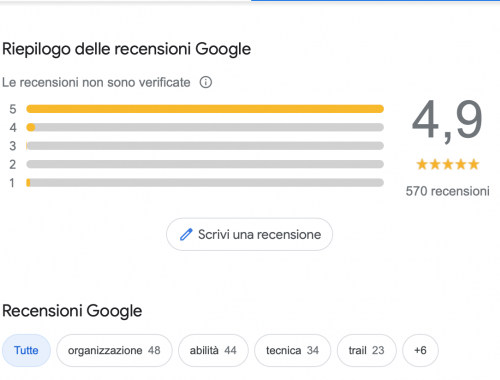Click the Riepilogo delle recensioni Google heading
This screenshot has width=500, height=380.
pos(127,49)
